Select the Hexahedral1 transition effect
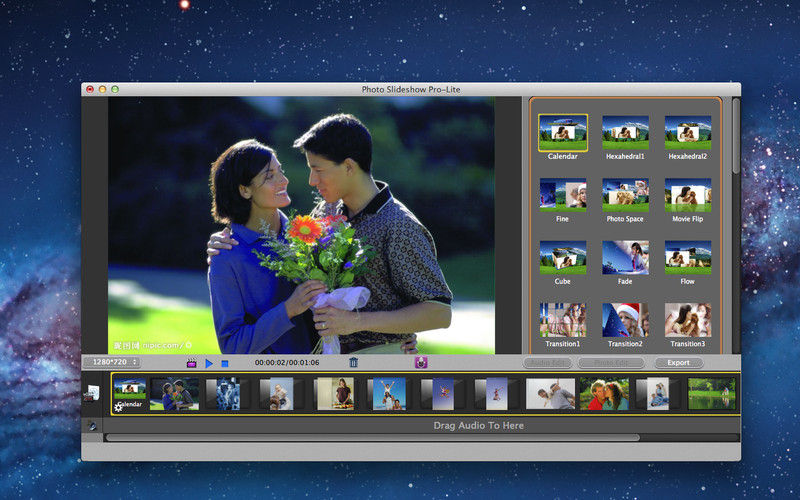 [626, 133]
